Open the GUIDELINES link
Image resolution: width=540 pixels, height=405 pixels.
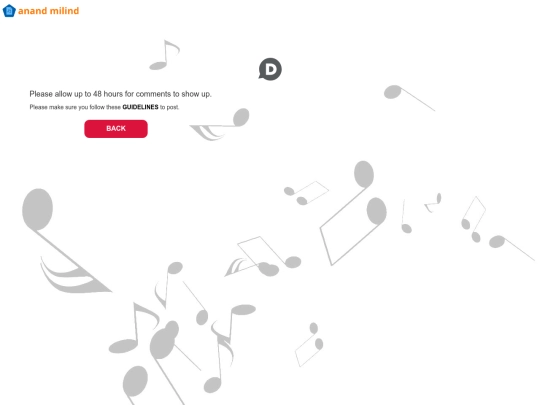(140, 107)
